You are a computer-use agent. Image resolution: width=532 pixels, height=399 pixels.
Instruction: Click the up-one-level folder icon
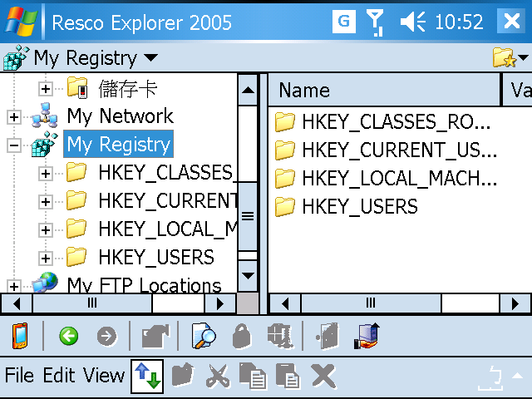pyautogui.click(x=155, y=336)
